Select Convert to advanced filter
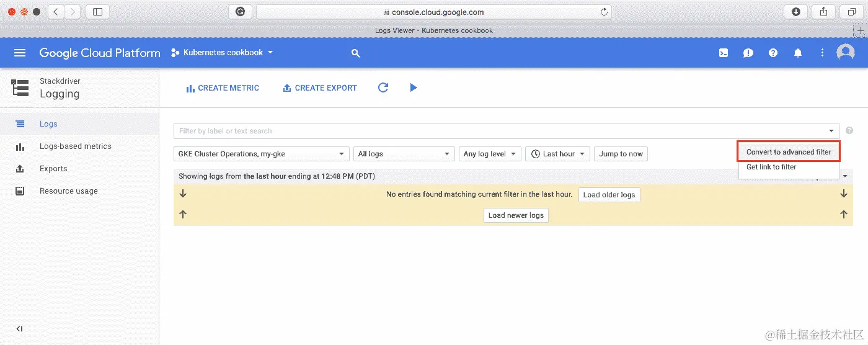Image resolution: width=868 pixels, height=345 pixels. (x=789, y=152)
